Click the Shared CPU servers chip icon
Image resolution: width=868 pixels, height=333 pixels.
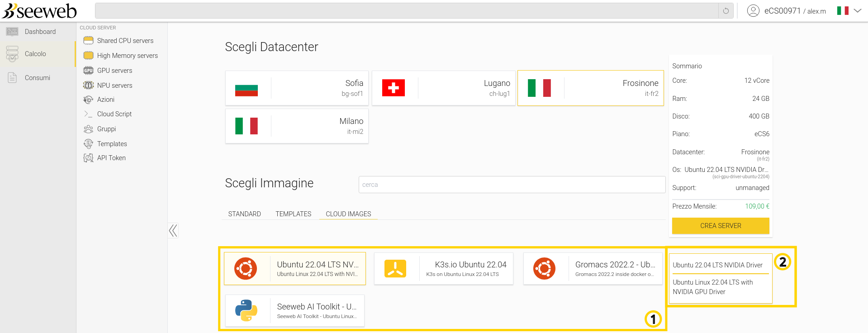click(88, 41)
